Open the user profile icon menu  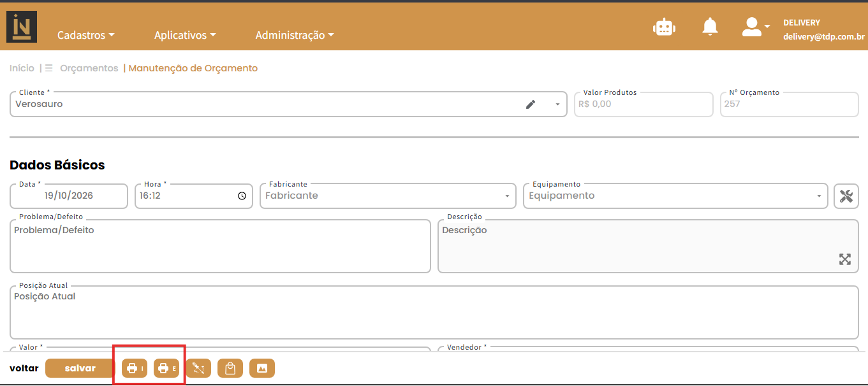(x=756, y=27)
